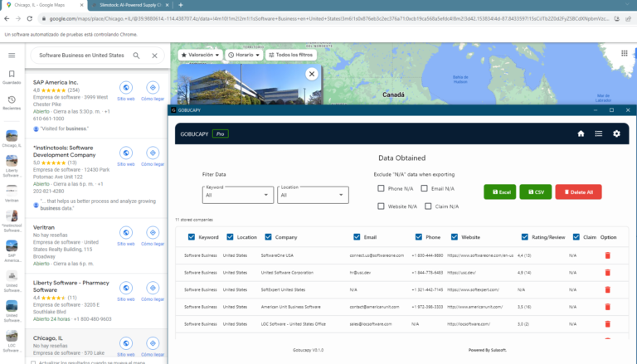Export data to CSV
637x364 pixels.
point(536,192)
